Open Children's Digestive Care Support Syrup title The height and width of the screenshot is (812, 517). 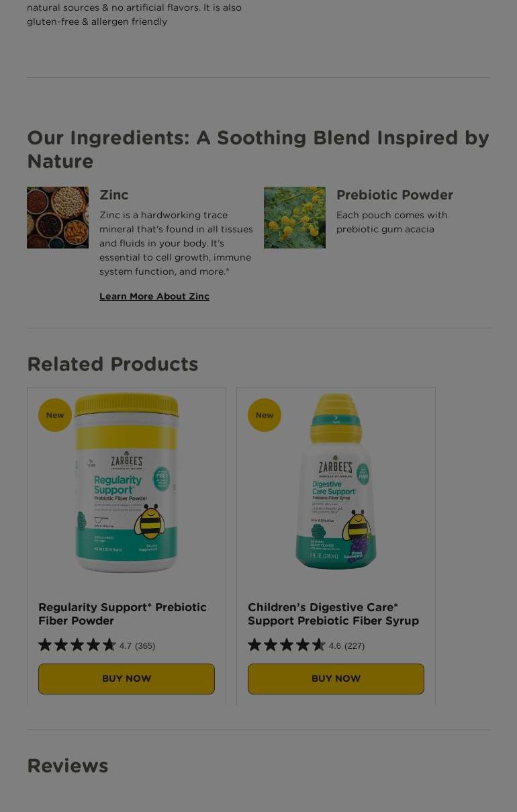(333, 614)
